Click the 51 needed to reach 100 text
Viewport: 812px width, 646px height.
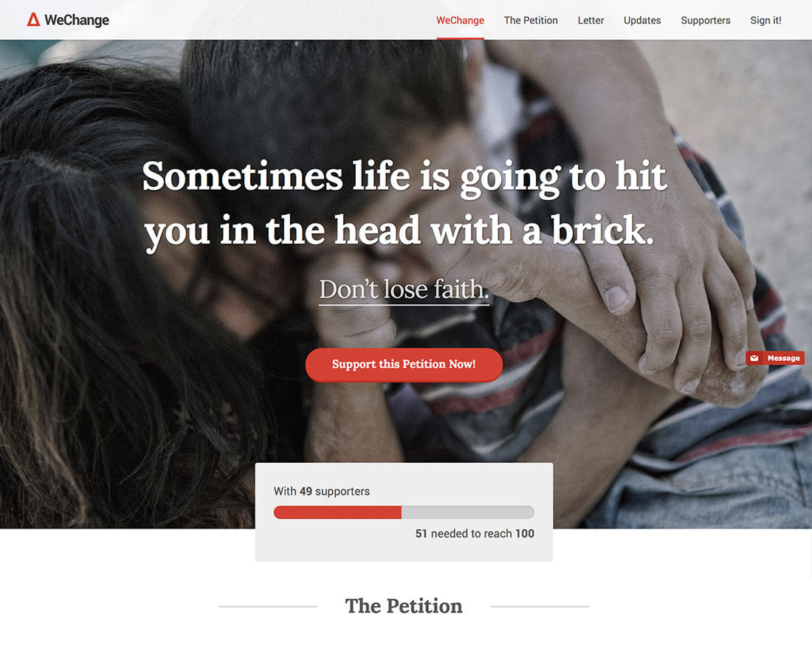pos(475,534)
